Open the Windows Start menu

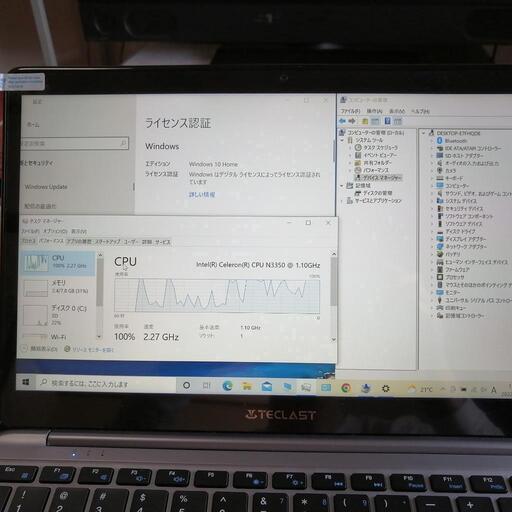26,382
